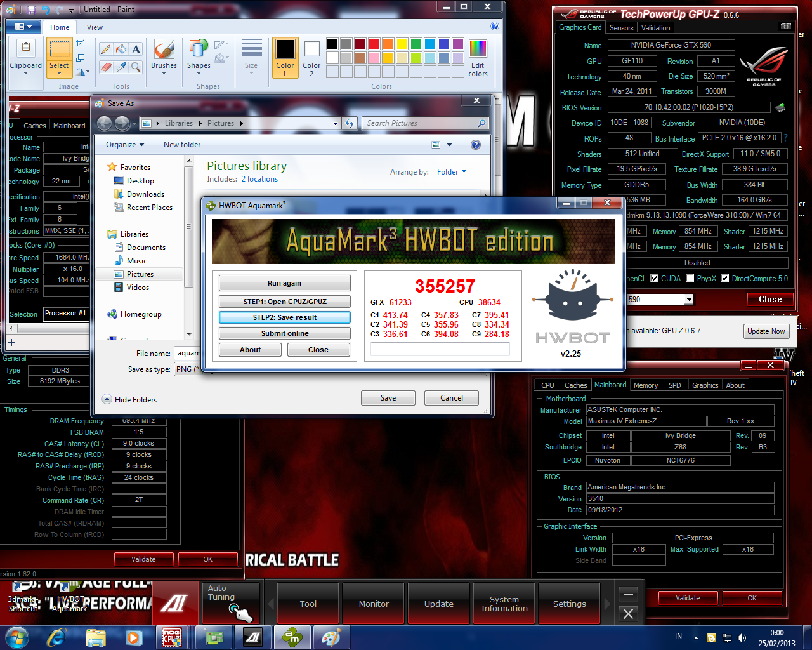
Task: Toggle the PhysX checkbox in GPU-Z
Action: pos(690,279)
